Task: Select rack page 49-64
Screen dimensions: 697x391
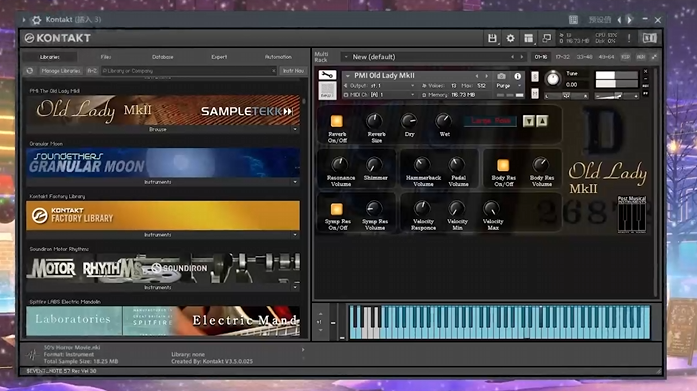Action: (606, 57)
